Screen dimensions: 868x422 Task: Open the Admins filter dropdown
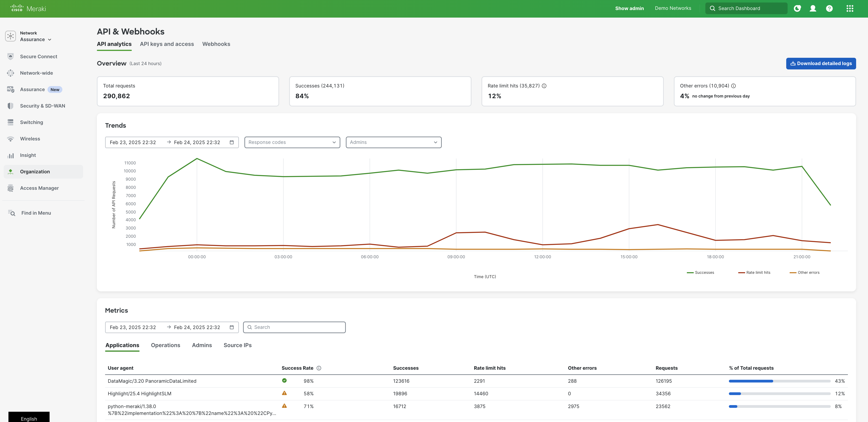393,142
